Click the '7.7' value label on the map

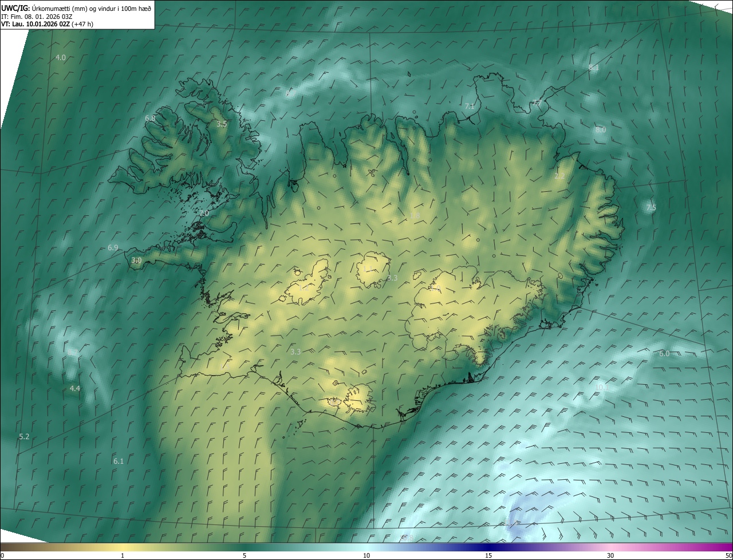(537, 103)
